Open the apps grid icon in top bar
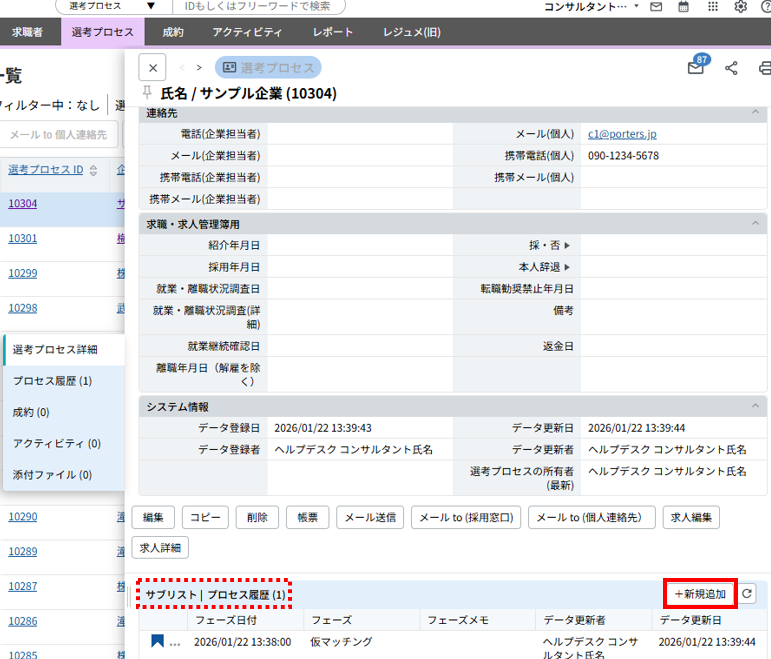 [x=712, y=7]
